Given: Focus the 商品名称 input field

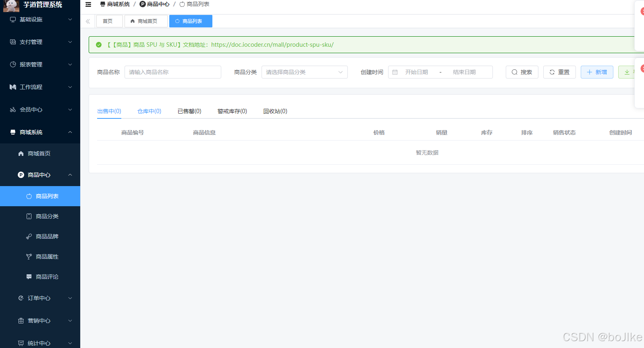Looking at the screenshot, I should click(172, 72).
